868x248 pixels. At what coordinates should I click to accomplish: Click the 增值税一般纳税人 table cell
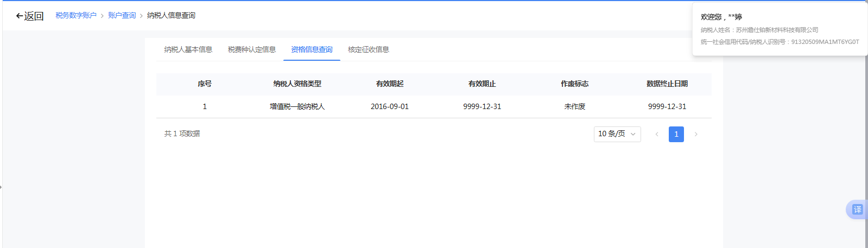click(x=297, y=106)
